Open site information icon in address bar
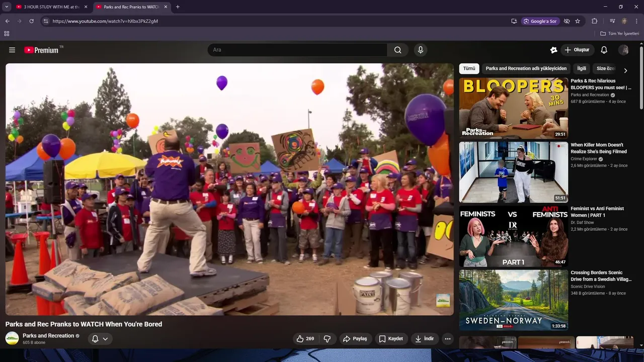The height and width of the screenshot is (362, 644). point(46,21)
